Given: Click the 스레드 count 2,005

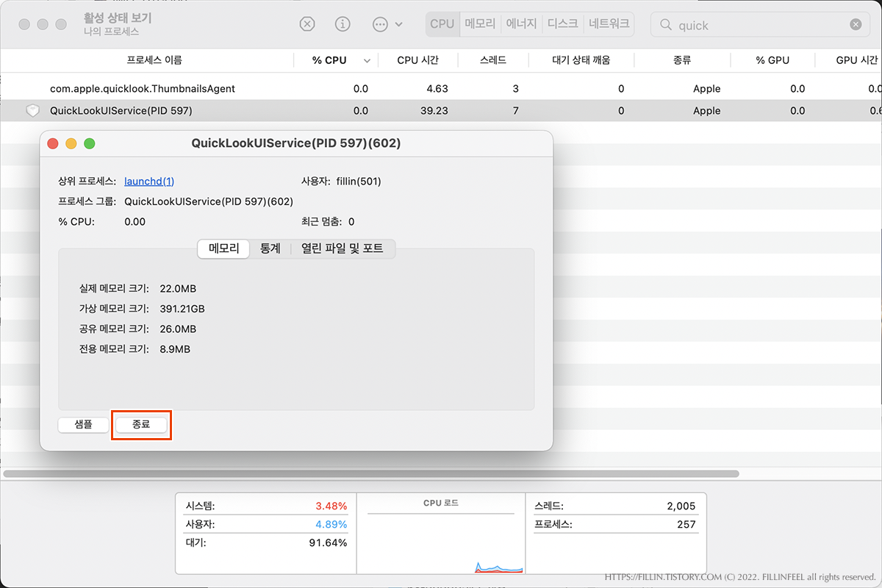Looking at the screenshot, I should (x=681, y=506).
